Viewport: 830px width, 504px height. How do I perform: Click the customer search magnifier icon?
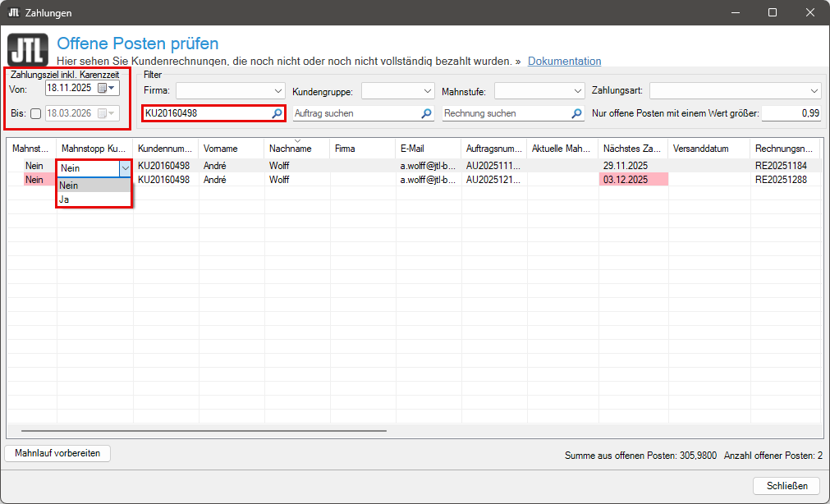tap(277, 113)
